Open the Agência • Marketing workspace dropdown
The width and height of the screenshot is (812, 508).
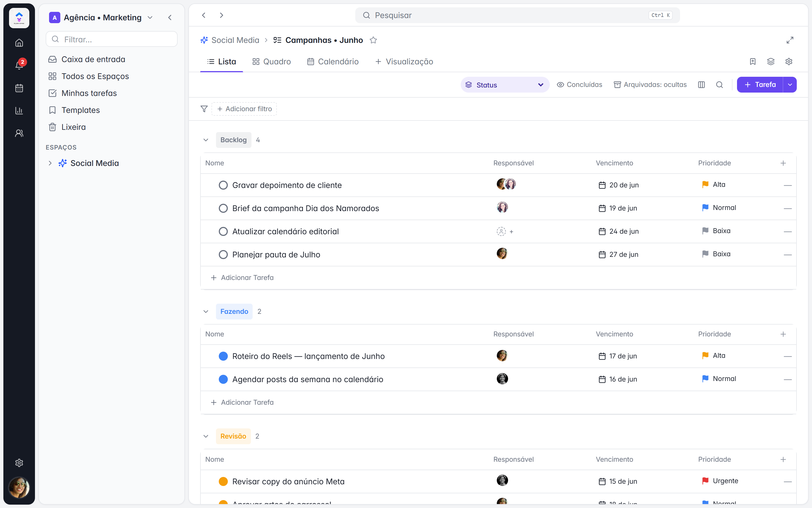coord(101,17)
